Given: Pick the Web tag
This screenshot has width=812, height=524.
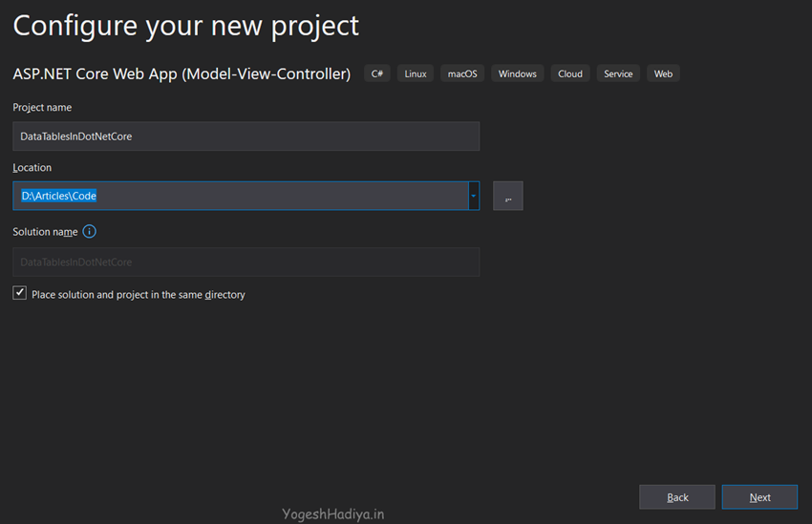Looking at the screenshot, I should coord(663,73).
